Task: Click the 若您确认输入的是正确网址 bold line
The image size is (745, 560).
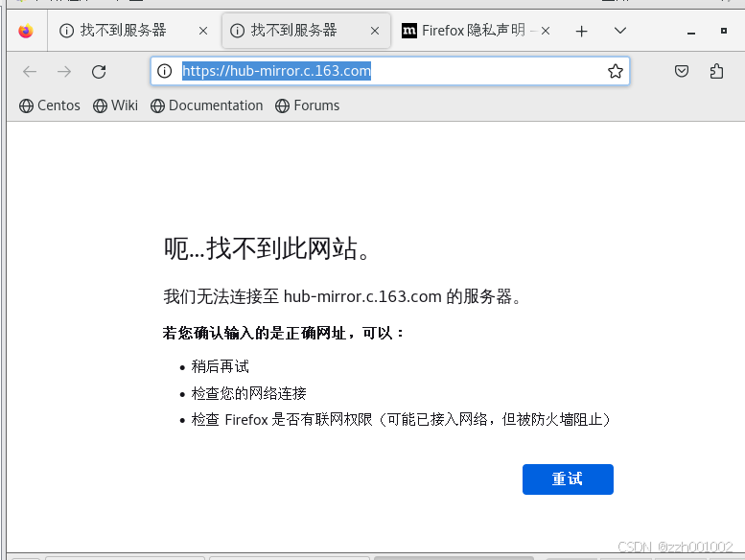Action: (x=283, y=333)
